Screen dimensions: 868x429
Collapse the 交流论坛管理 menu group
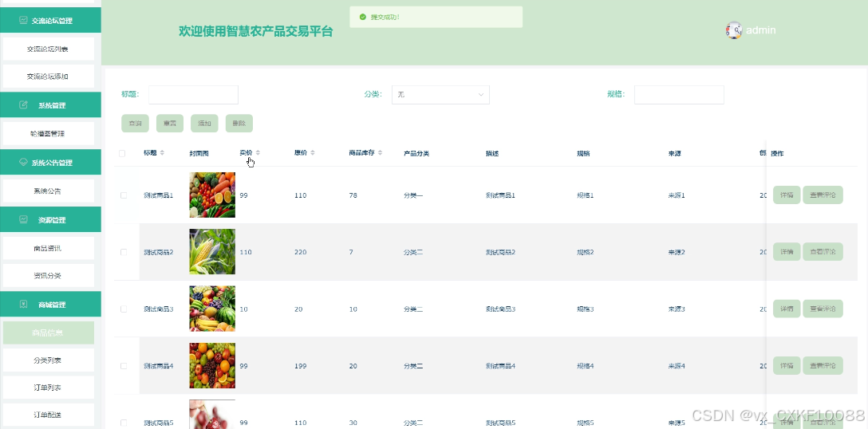tap(50, 21)
